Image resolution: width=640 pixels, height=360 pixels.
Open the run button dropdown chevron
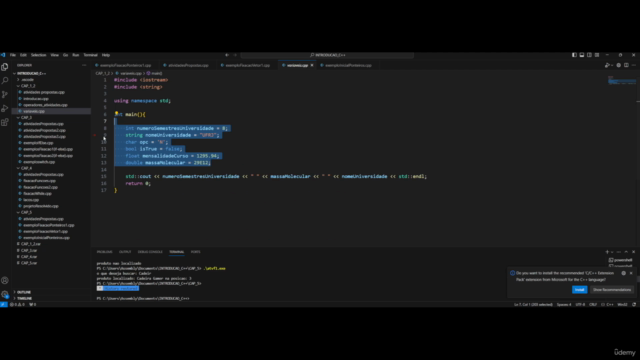[x=612, y=65]
